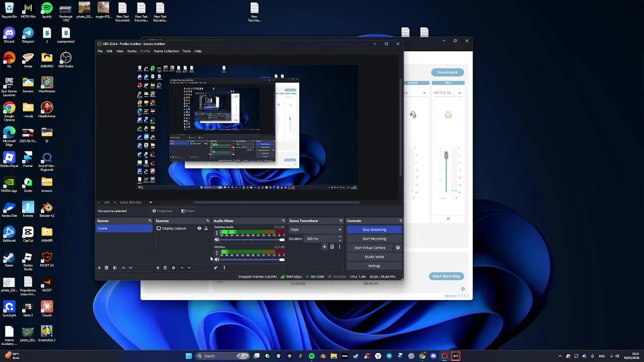Increase transition duration stepper arrow
Image resolution: width=644 pixels, height=362 pixels.
pyautogui.click(x=340, y=237)
